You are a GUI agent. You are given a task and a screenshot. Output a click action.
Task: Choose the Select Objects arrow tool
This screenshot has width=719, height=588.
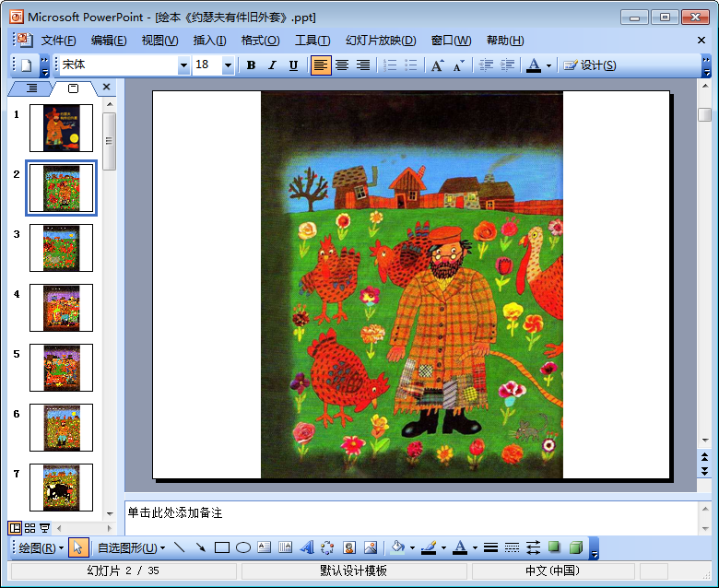pyautogui.click(x=78, y=547)
